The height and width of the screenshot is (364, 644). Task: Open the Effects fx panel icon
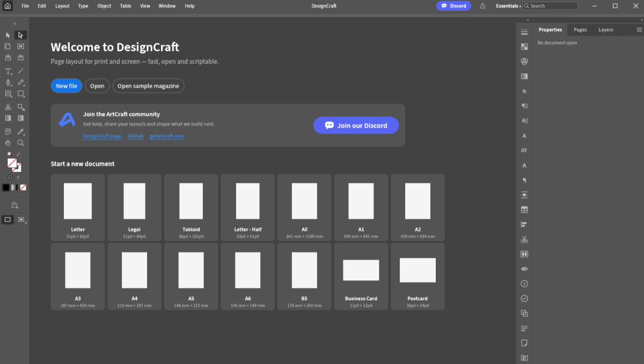[x=524, y=91]
